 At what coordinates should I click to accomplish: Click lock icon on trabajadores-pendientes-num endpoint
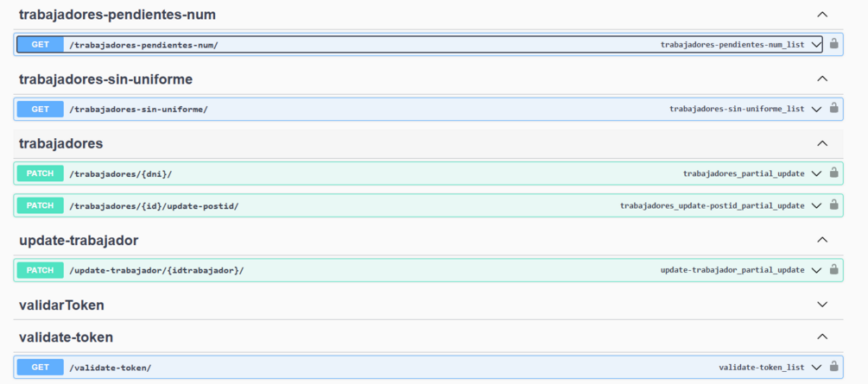833,43
